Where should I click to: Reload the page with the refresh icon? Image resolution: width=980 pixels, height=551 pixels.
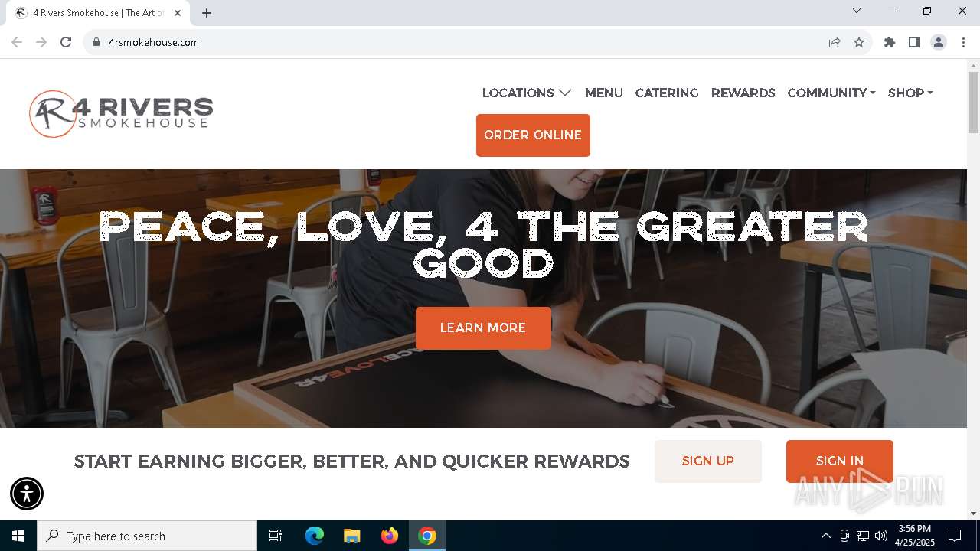(x=66, y=42)
